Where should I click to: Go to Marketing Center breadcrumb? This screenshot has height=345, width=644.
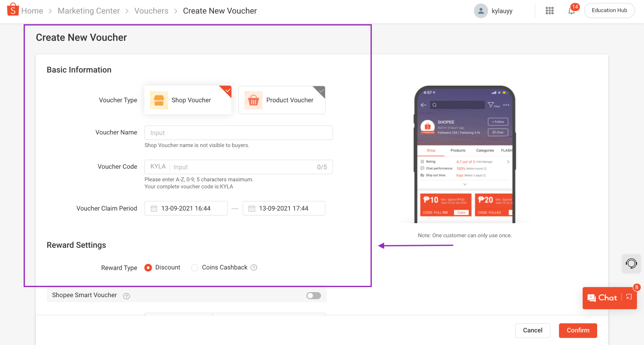[89, 11]
